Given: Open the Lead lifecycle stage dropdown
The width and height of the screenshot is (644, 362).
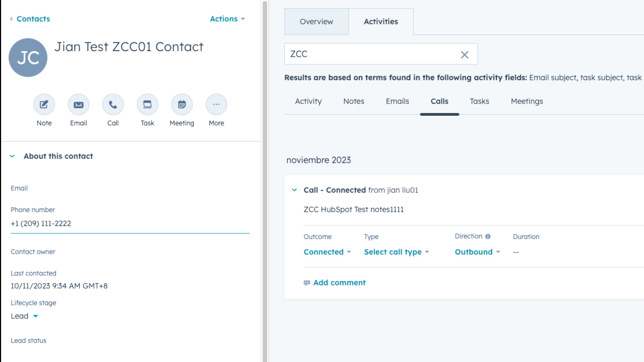Looking at the screenshot, I should tap(24, 316).
